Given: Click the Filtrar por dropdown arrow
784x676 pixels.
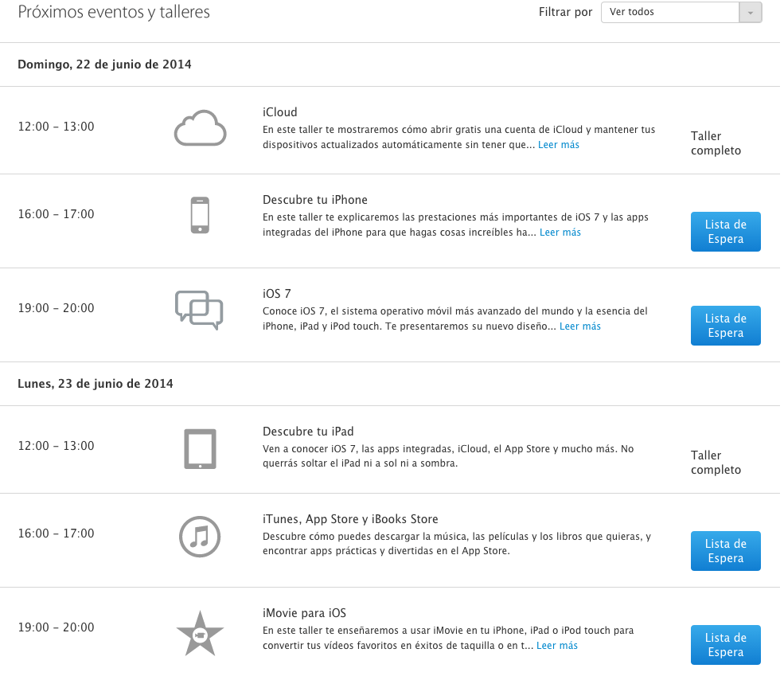Looking at the screenshot, I should 751,12.
